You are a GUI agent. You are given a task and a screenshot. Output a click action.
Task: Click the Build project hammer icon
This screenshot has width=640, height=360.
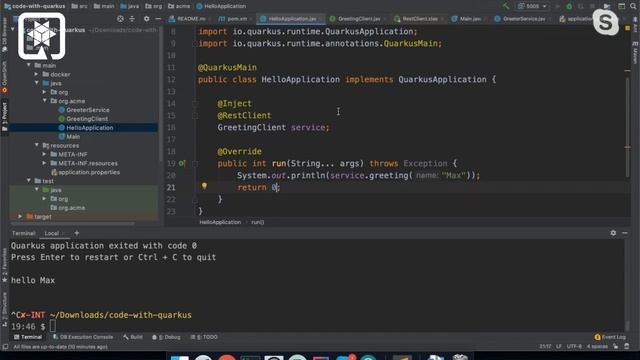coord(506,6)
